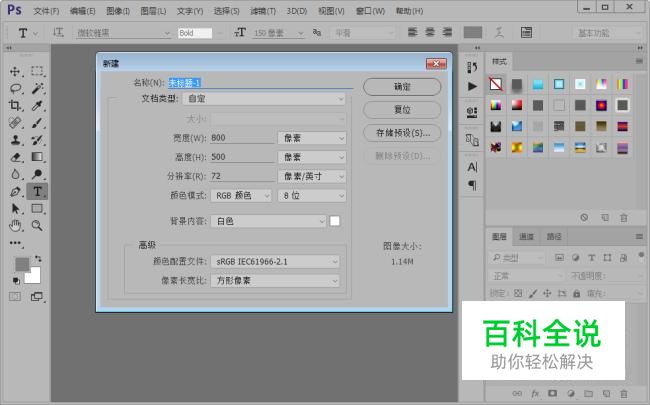The height and width of the screenshot is (405, 650).
Task: Select the Lasso tool
Action: 15,88
